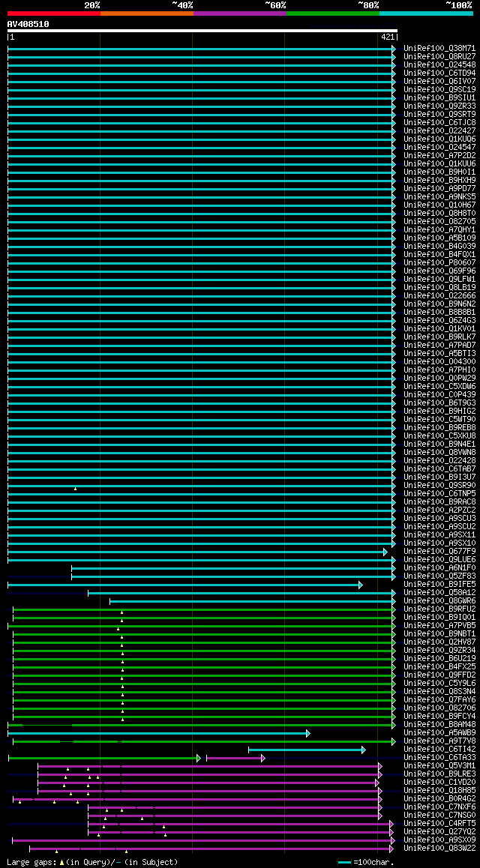The width and height of the screenshot is (480, 868).
Task: Click the UniRef100_Q9LFW1 label
Action: coord(439,279)
